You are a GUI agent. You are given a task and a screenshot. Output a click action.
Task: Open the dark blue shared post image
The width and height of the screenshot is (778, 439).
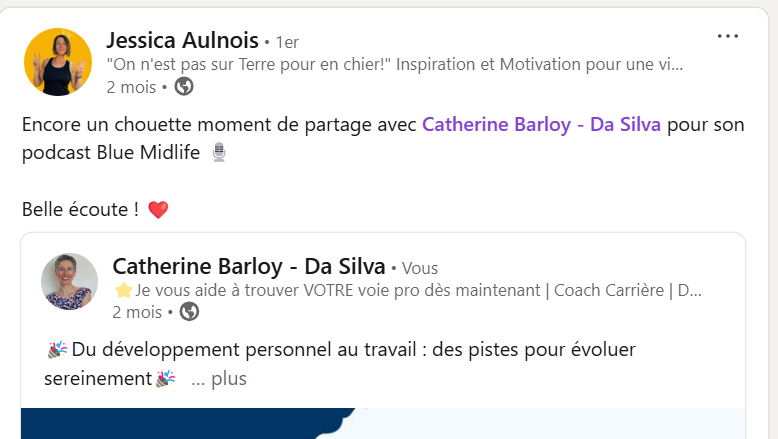click(383, 423)
